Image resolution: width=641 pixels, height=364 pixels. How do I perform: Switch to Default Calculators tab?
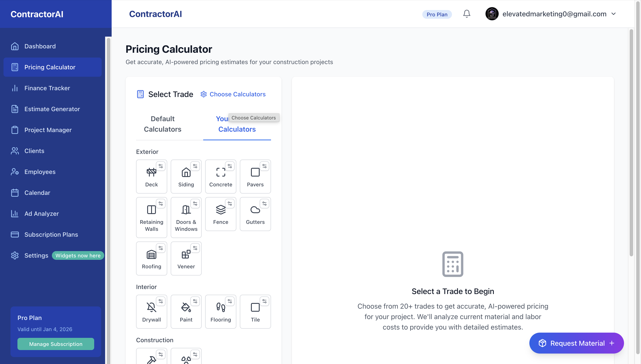(x=162, y=124)
